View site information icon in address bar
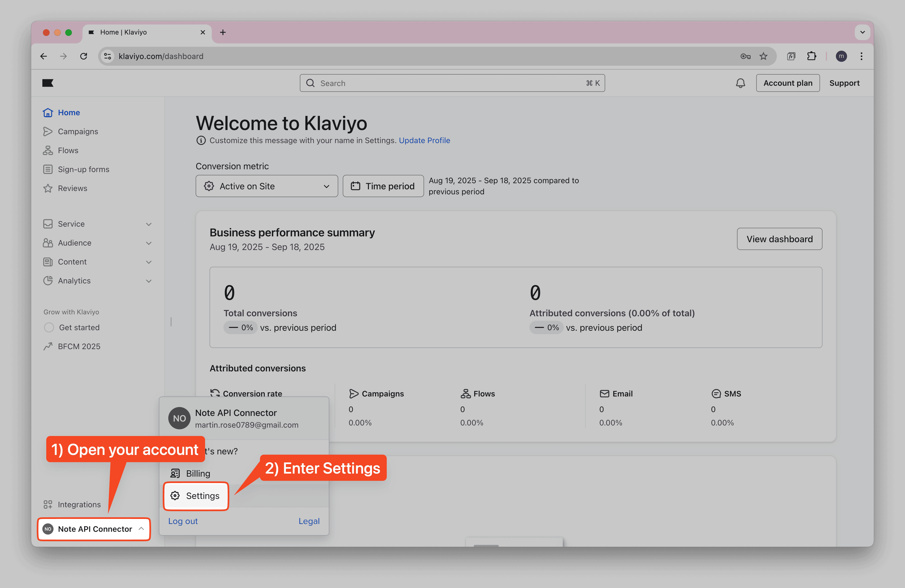905x588 pixels. tap(108, 56)
